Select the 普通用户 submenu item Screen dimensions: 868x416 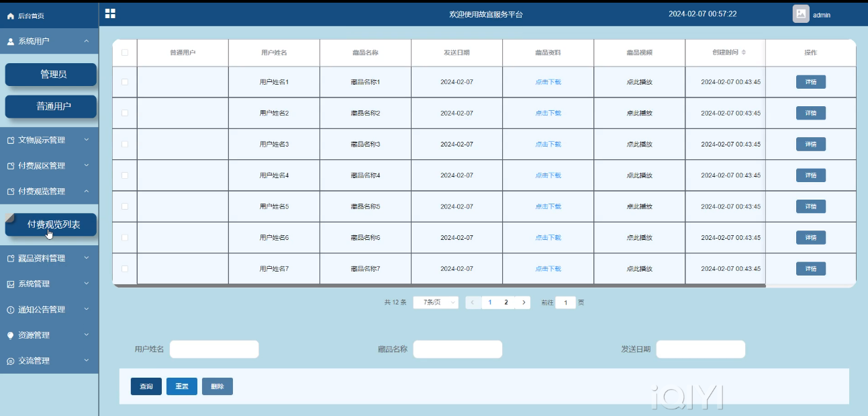[x=51, y=106]
